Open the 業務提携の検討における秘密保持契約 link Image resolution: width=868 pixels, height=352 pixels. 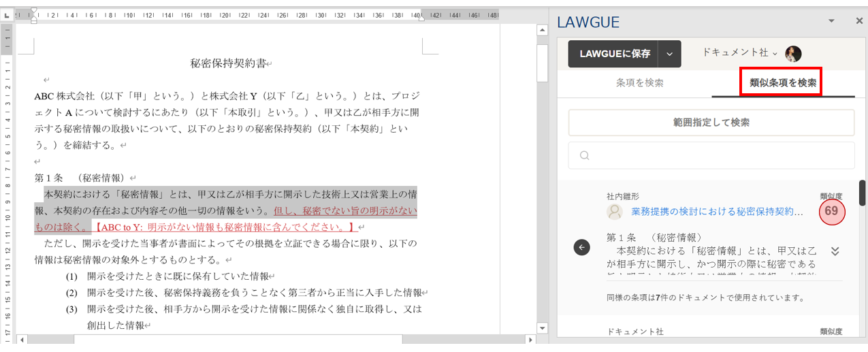pos(712,212)
